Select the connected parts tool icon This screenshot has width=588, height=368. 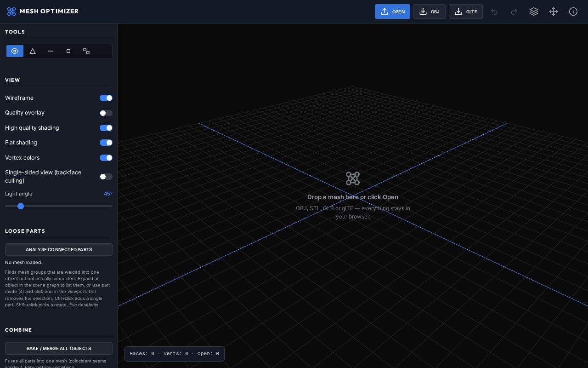(x=86, y=51)
